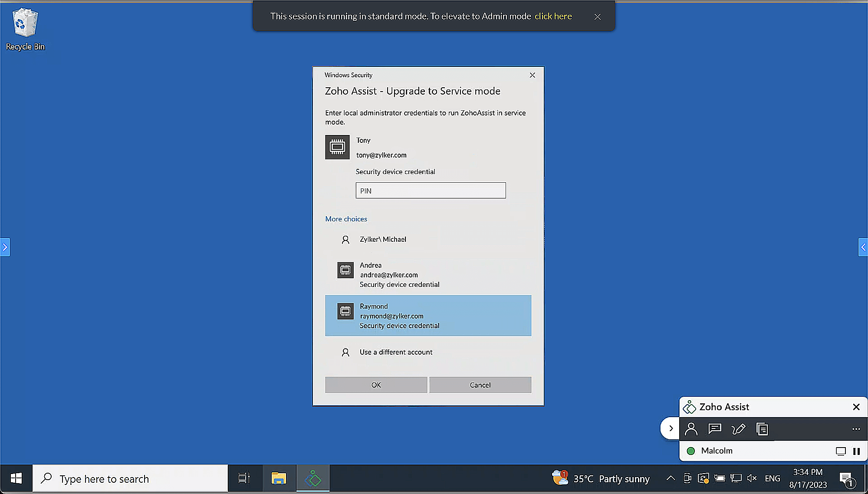
Task: Click the PIN input field
Action: click(x=430, y=190)
